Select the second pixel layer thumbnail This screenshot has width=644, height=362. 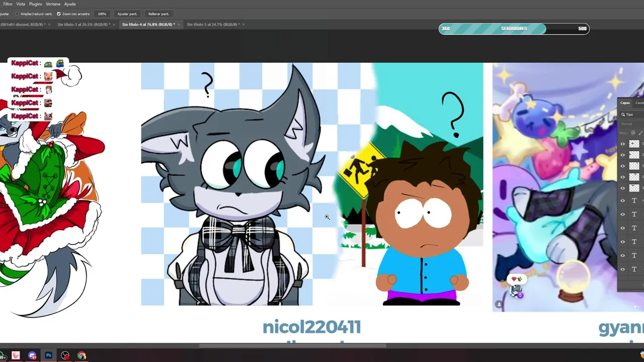click(x=634, y=155)
